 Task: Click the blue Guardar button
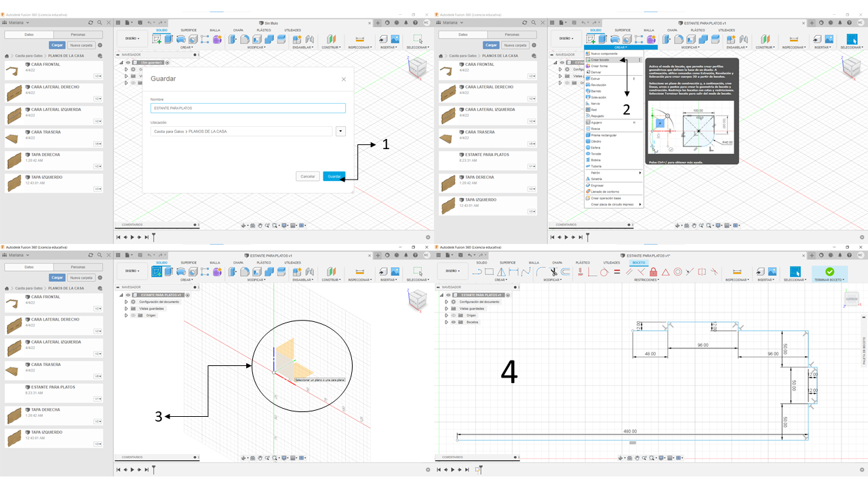[x=334, y=176]
